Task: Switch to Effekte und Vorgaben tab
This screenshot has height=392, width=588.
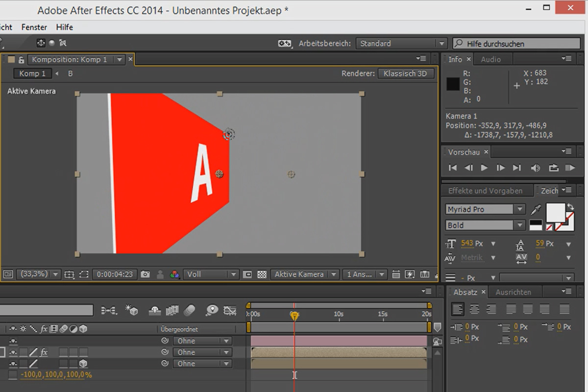Action: click(x=485, y=191)
